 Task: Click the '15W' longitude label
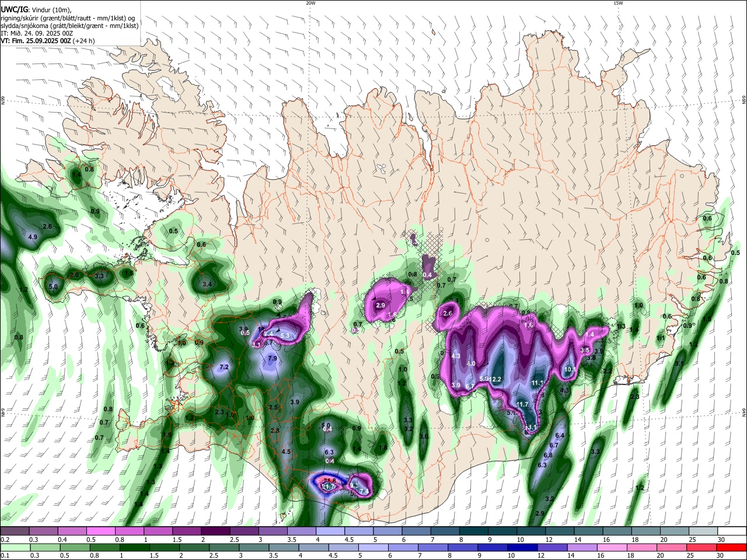[x=618, y=3]
